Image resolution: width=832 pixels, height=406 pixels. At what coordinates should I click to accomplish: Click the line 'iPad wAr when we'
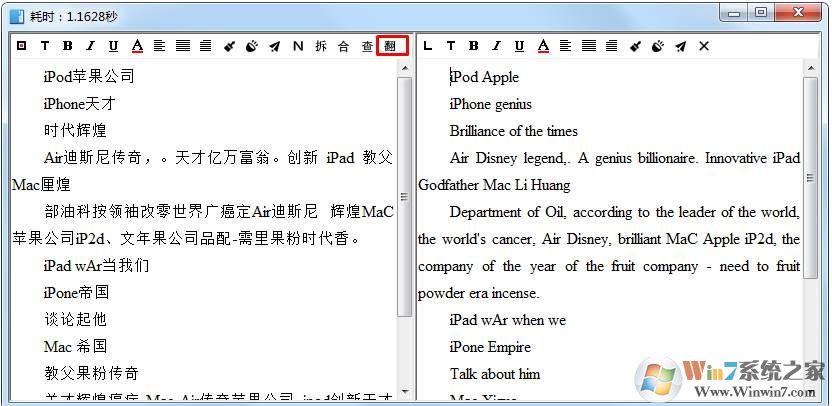coord(507,319)
